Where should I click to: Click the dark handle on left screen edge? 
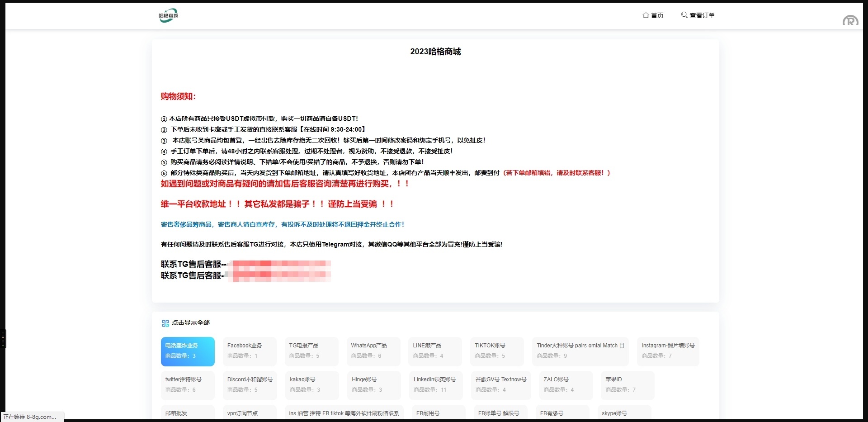[x=3, y=339]
